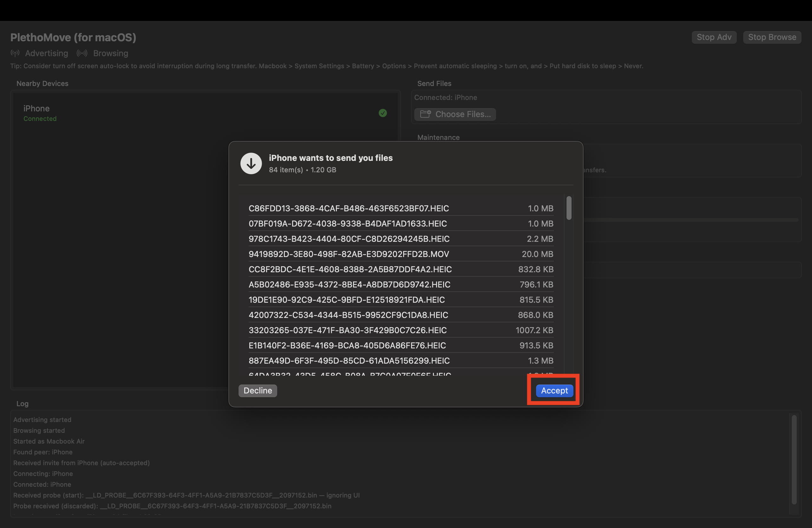Screen dimensions: 812x528
Task: Click the folder icon inside the Choose Files button
Action: point(425,114)
